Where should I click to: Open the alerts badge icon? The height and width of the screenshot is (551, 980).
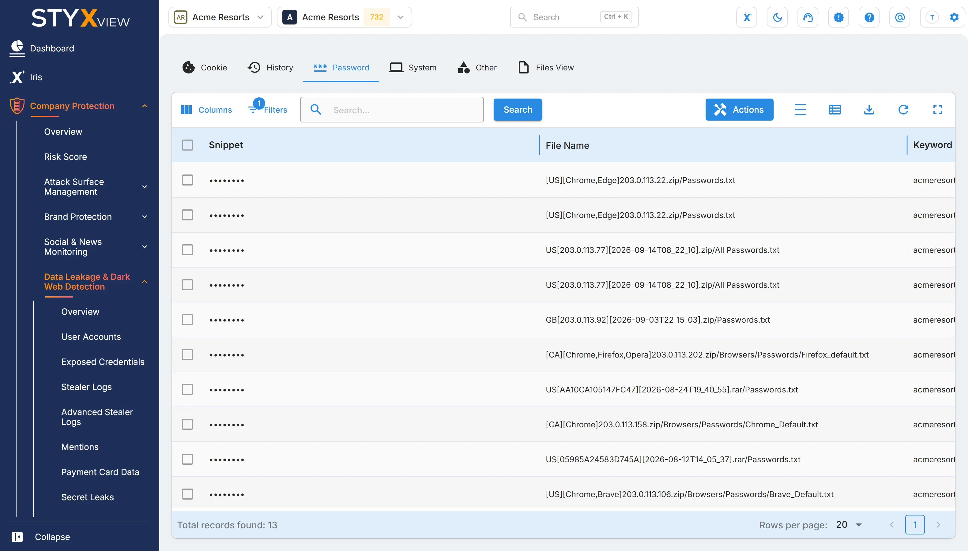(839, 17)
